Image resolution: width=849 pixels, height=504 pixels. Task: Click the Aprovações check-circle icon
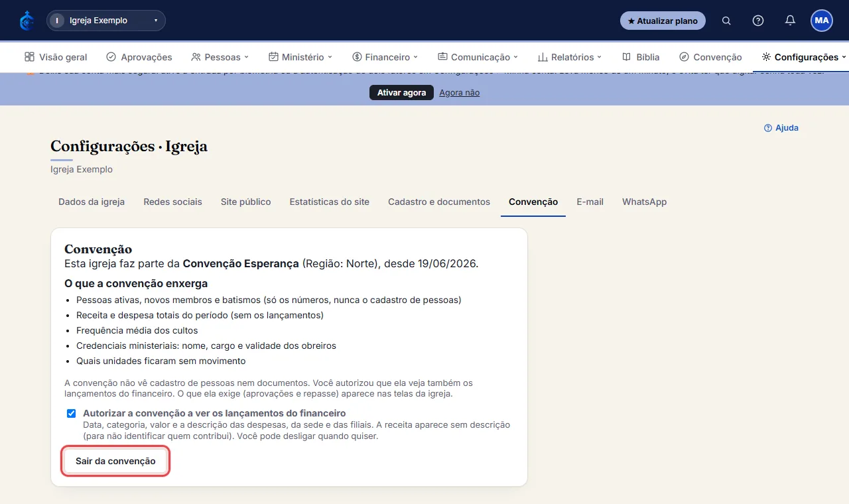pos(111,57)
